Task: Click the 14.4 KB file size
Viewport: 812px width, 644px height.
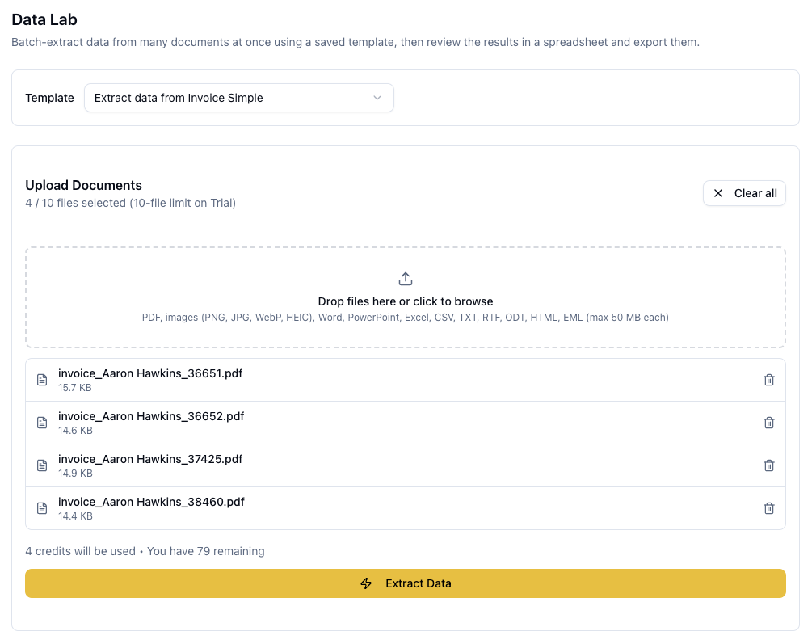Action: (x=75, y=516)
